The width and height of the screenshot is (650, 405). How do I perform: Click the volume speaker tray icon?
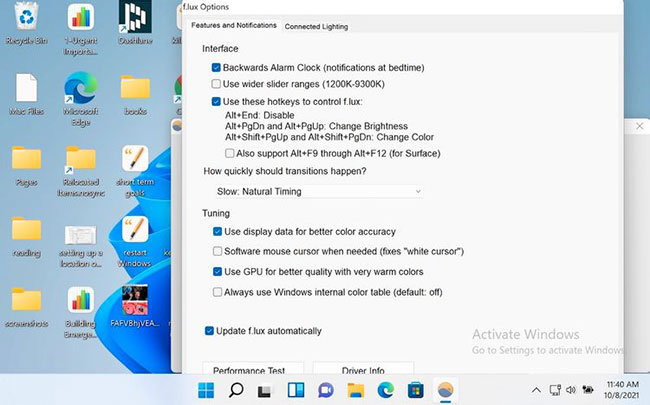[571, 390]
